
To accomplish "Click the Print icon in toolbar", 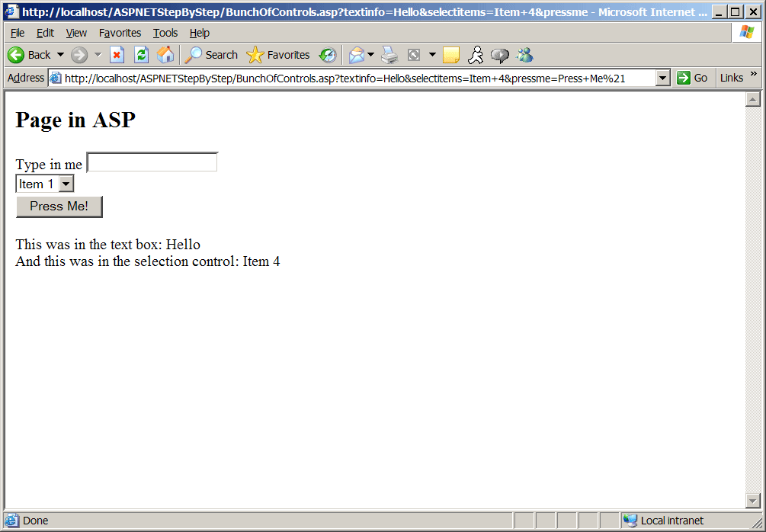I will pos(389,55).
